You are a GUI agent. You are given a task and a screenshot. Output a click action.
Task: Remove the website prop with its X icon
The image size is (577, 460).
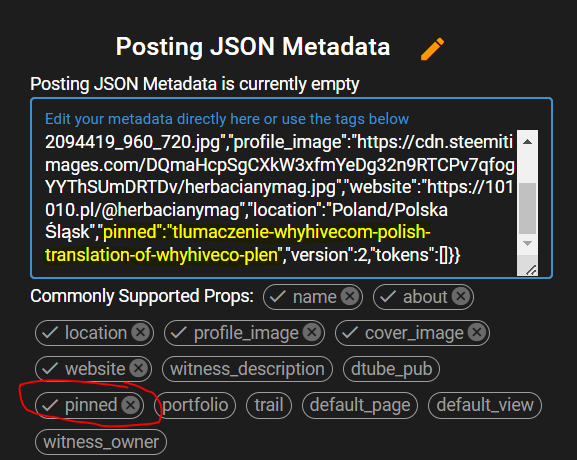[139, 368]
